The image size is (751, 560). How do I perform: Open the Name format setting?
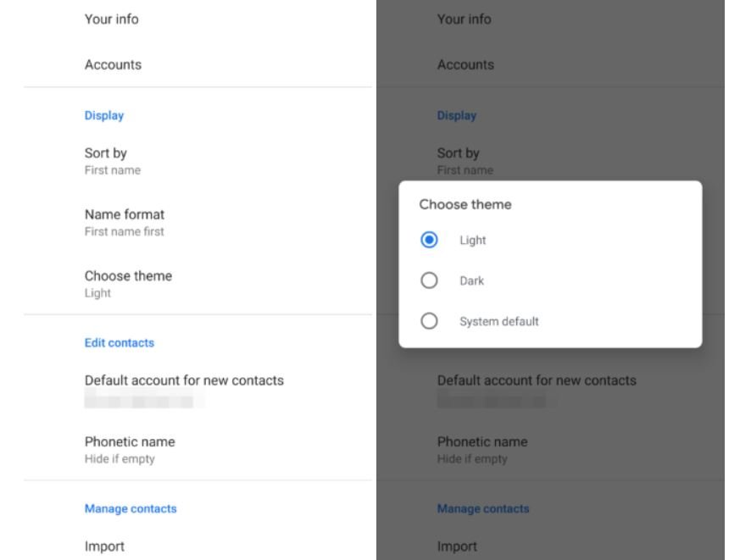click(124, 222)
